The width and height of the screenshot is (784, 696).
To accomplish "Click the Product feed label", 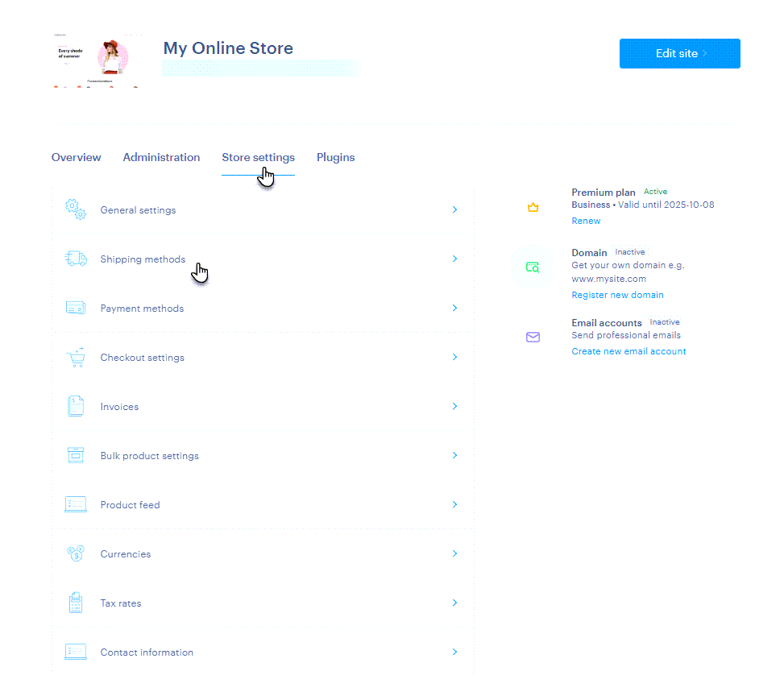I will point(130,505).
